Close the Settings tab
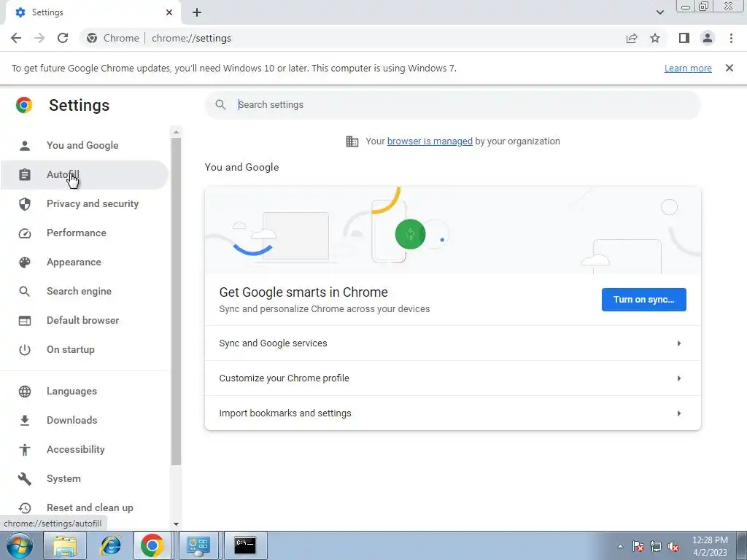Viewport: 747px width, 560px height. (x=169, y=12)
